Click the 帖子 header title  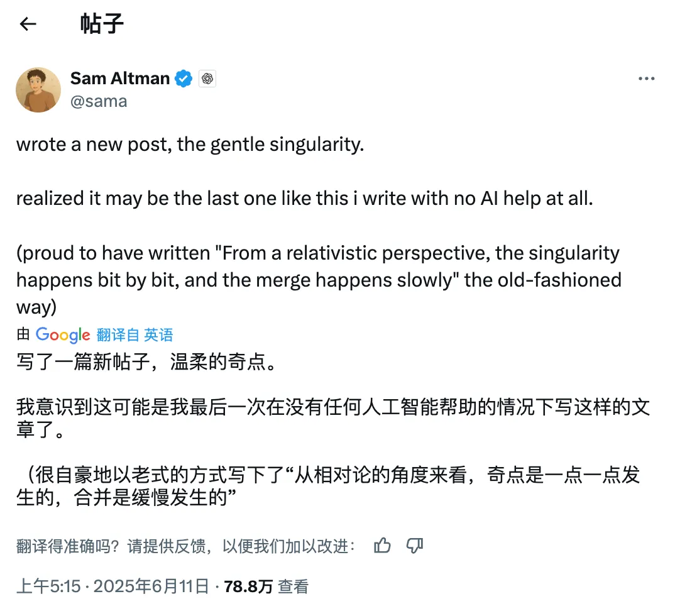tap(102, 25)
